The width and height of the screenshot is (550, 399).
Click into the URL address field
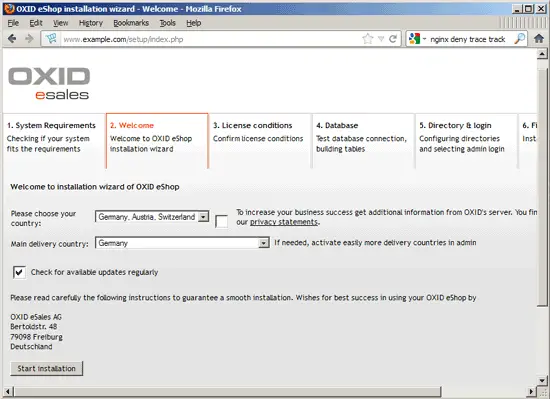(210, 39)
